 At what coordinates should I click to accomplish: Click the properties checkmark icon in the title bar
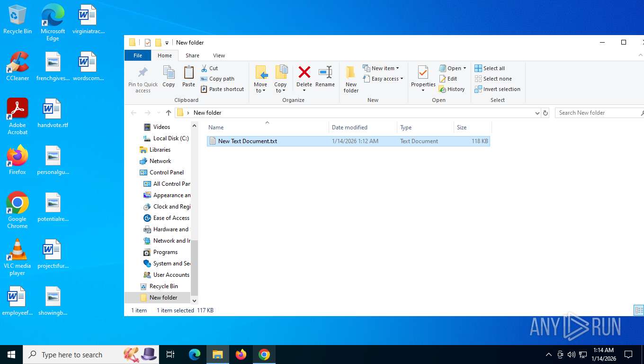coord(148,43)
